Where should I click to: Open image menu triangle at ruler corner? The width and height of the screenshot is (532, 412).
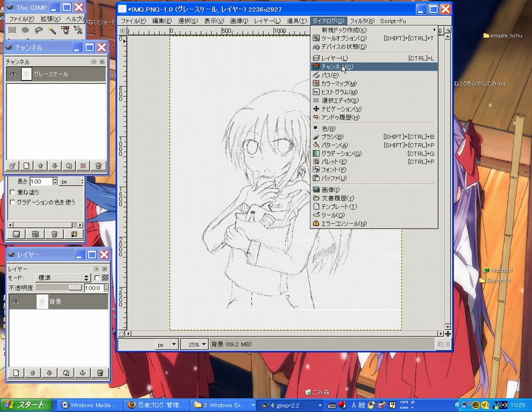point(123,31)
